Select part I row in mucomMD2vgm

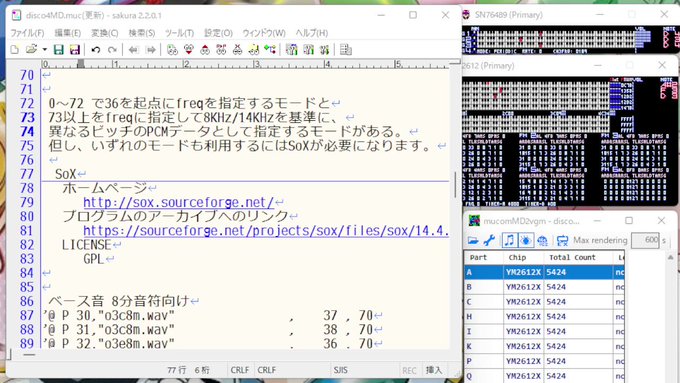pyautogui.click(x=545, y=331)
